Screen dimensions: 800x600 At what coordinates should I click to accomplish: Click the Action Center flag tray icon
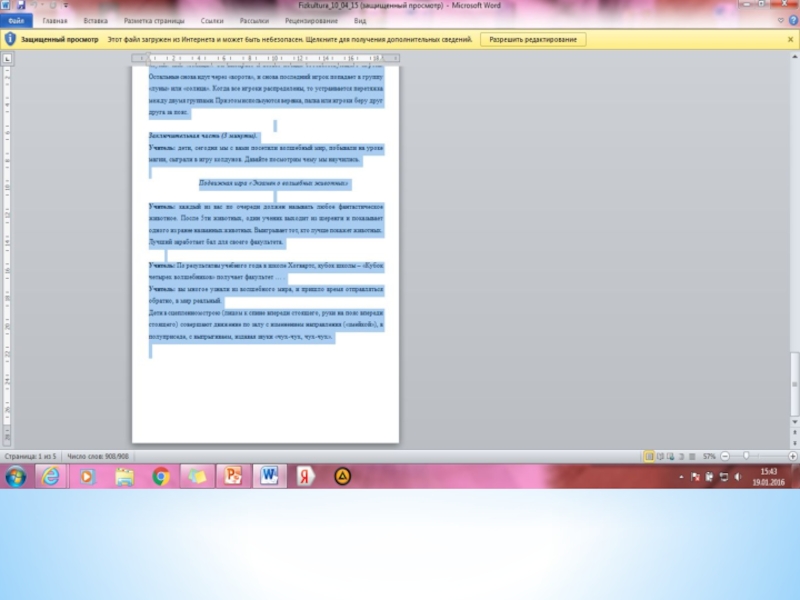point(695,477)
